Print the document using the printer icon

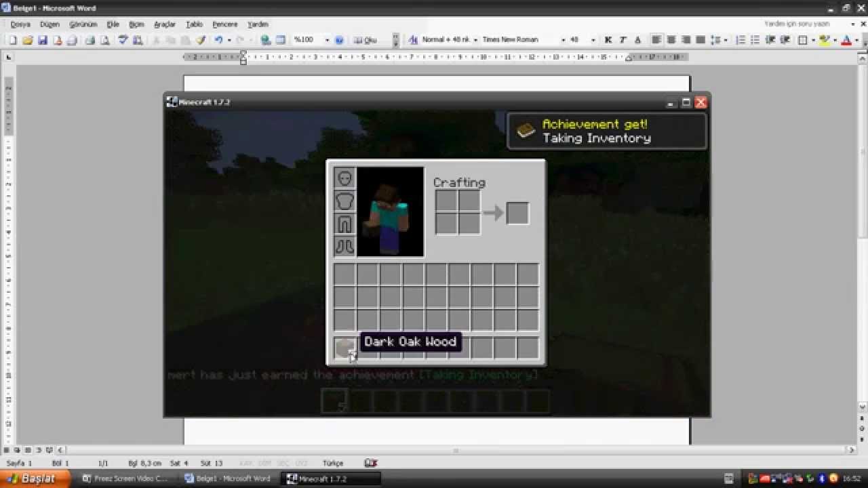pyautogui.click(x=90, y=40)
